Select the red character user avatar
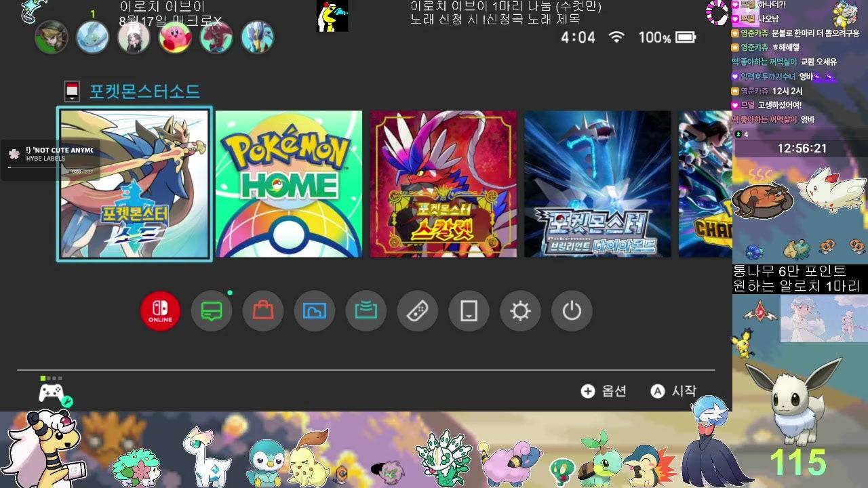This screenshot has height=488, width=868. [x=216, y=37]
